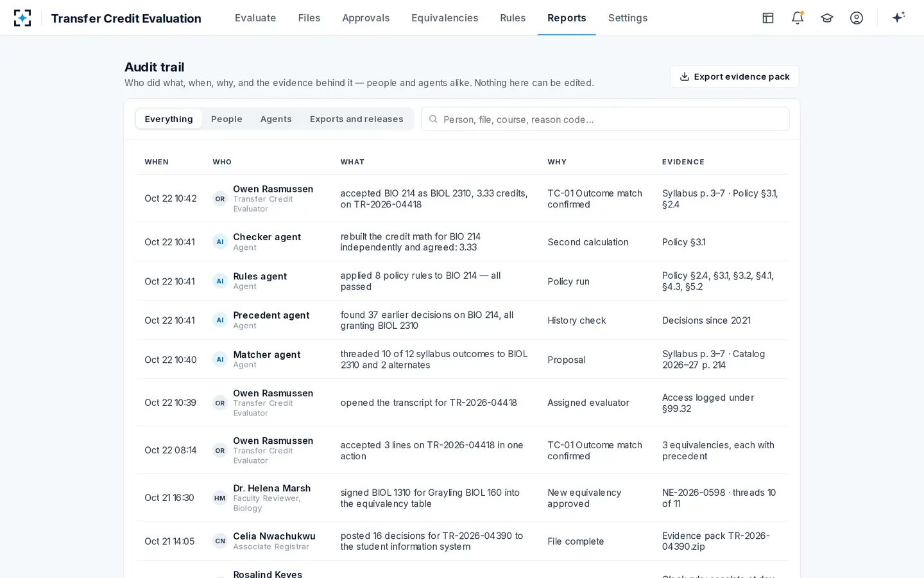
Task: Click the WHEN column header
Action: click(x=157, y=162)
